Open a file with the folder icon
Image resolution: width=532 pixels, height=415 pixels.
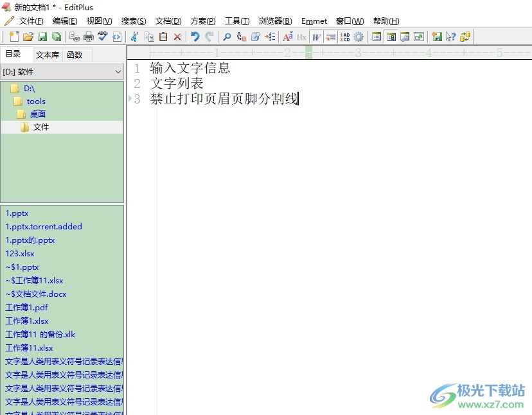click(x=28, y=37)
